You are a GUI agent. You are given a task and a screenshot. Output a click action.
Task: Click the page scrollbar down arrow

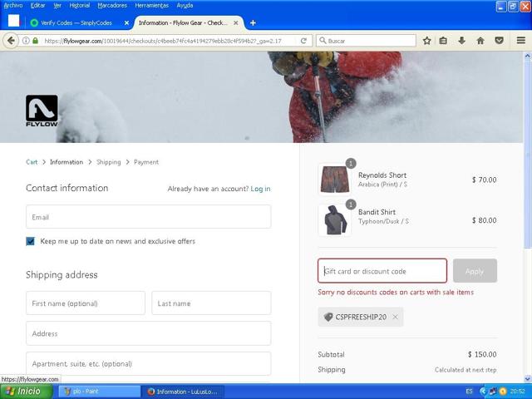pyautogui.click(x=528, y=378)
